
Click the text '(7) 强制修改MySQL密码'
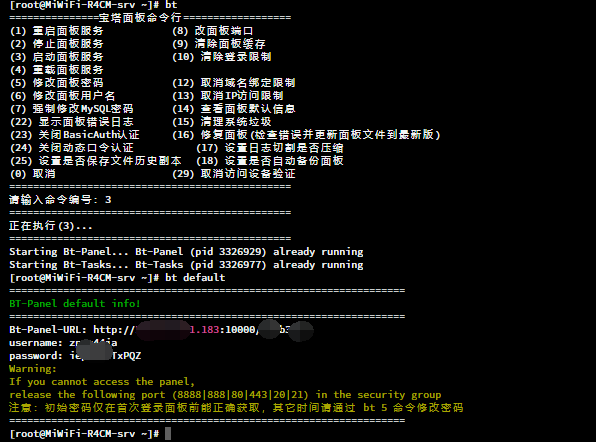71,109
